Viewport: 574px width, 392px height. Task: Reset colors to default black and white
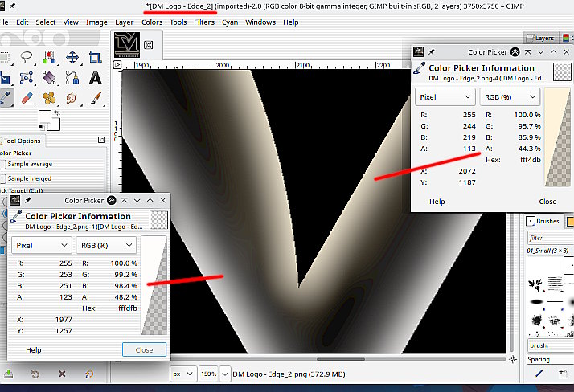click(x=41, y=127)
